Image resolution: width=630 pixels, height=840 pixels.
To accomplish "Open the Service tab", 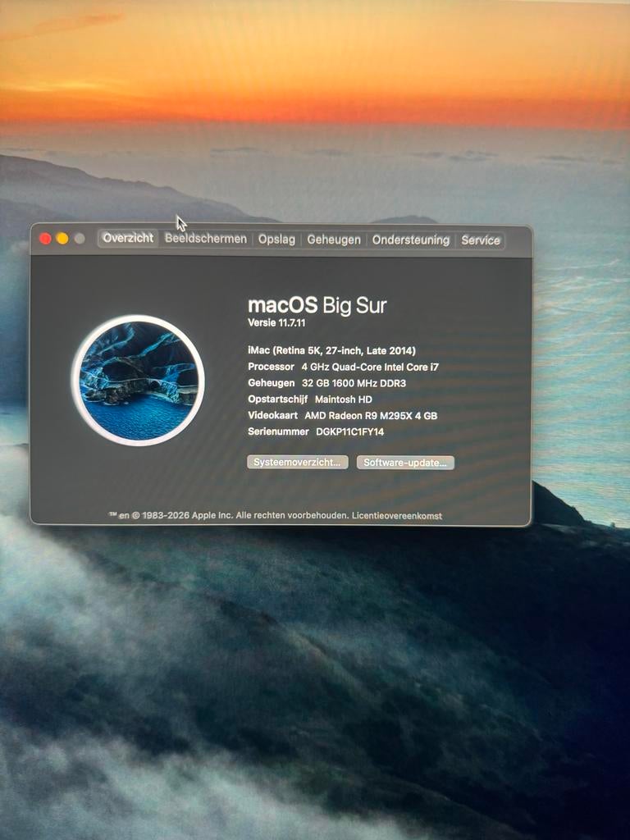I will coord(481,240).
